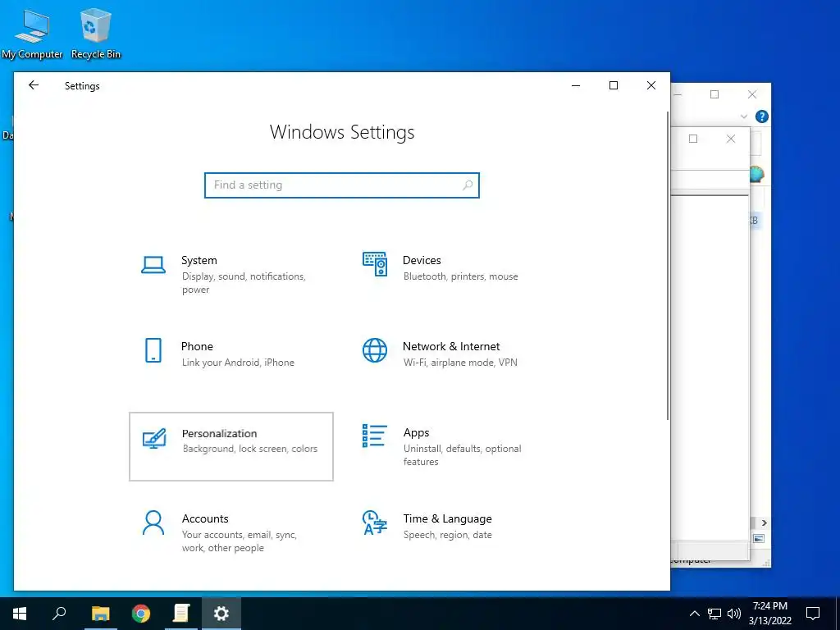Maximize the inner background window
The height and width of the screenshot is (630, 840).
point(692,139)
